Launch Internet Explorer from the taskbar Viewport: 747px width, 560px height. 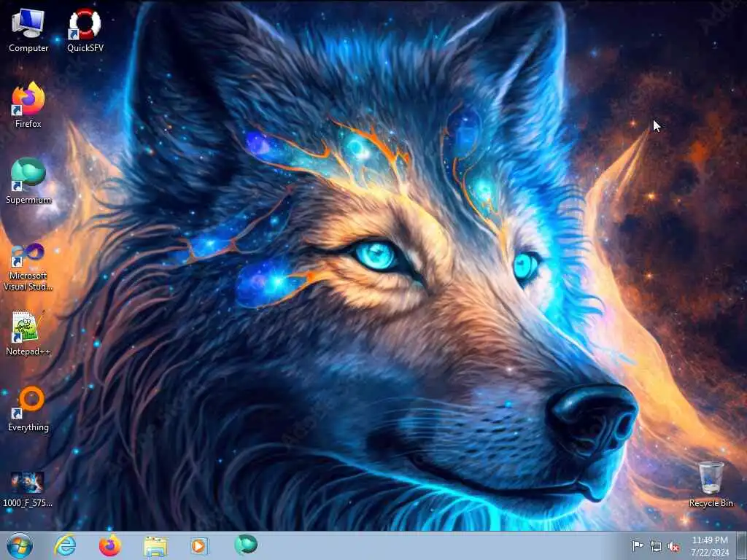click(65, 545)
